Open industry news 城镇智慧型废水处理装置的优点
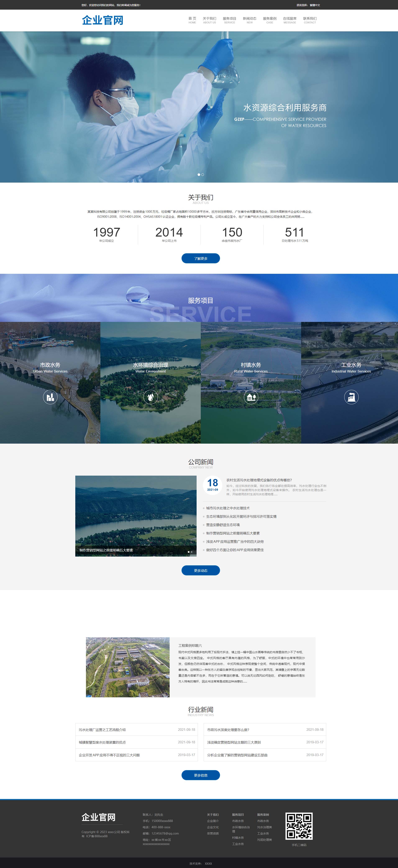 pyautogui.click(x=102, y=742)
